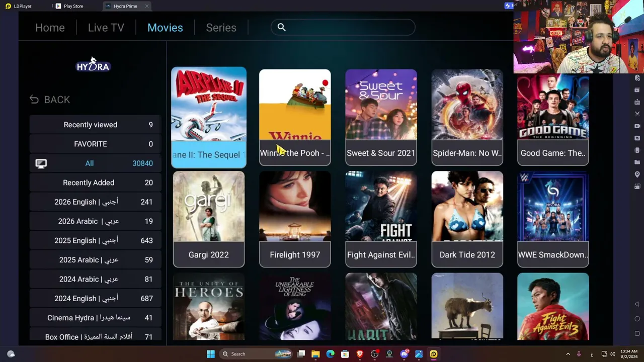The image size is (644, 362).
Task: Open the FAVORITE category
Action: click(95, 144)
